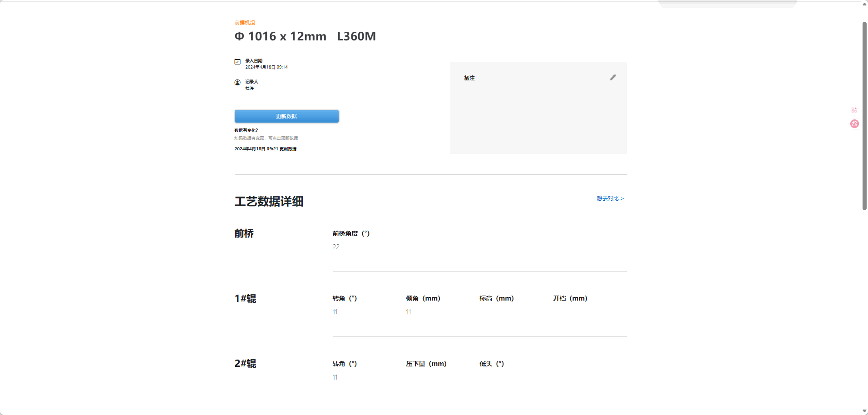The image size is (868, 415).
Task: Open the 想去对比 > link
Action: [x=610, y=198]
